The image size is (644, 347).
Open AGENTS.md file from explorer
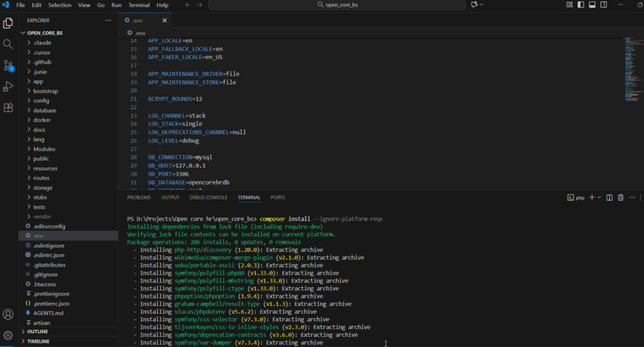click(48, 313)
